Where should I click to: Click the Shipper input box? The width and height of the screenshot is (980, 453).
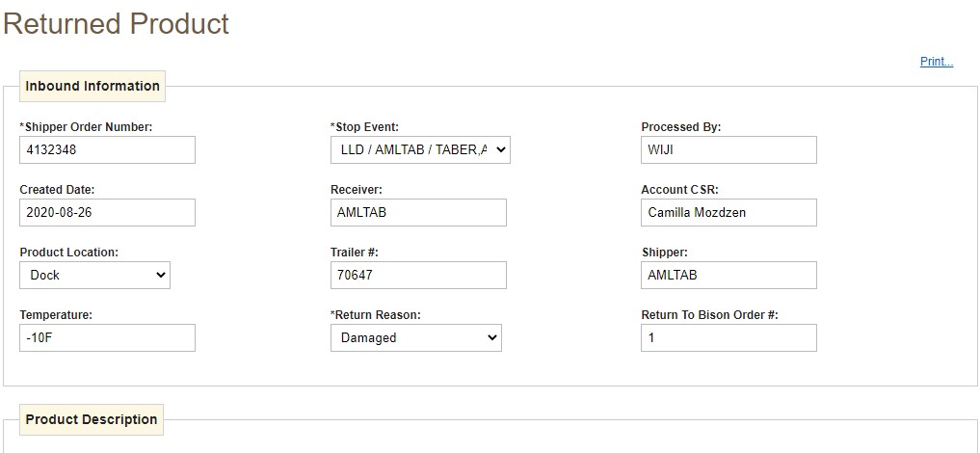pos(728,275)
